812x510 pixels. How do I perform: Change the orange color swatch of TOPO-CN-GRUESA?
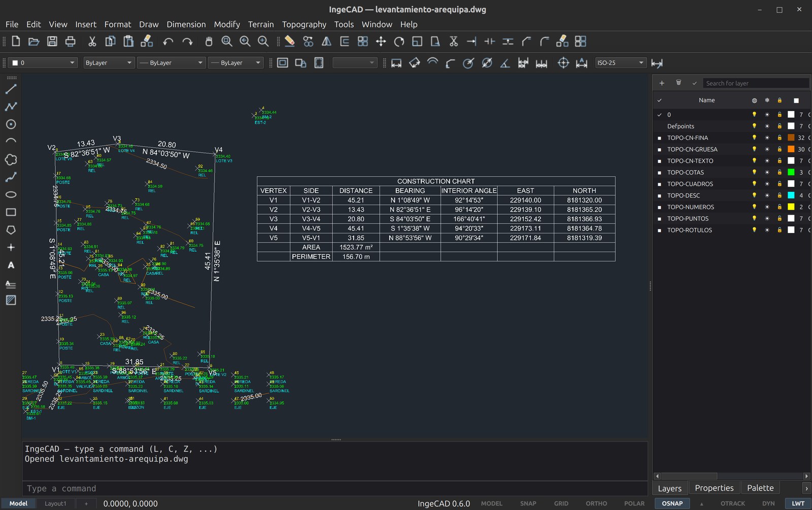tap(791, 149)
